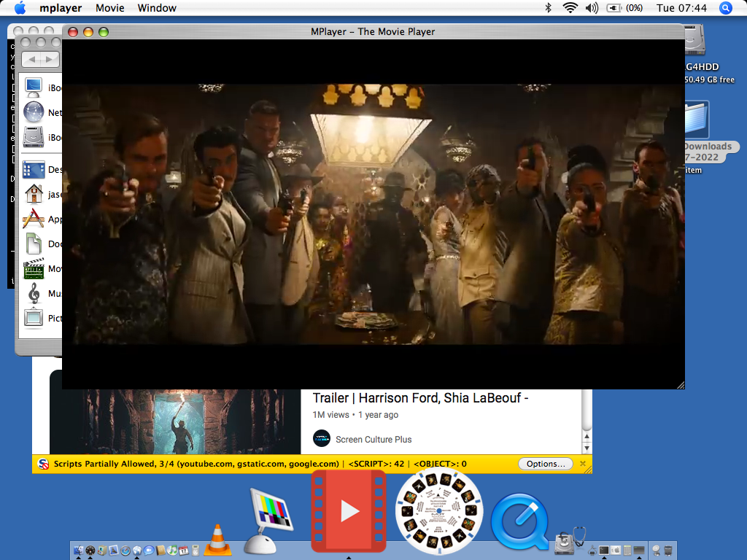Launch Safari compass icon in dock
This screenshot has width=747, height=560.
click(125, 551)
